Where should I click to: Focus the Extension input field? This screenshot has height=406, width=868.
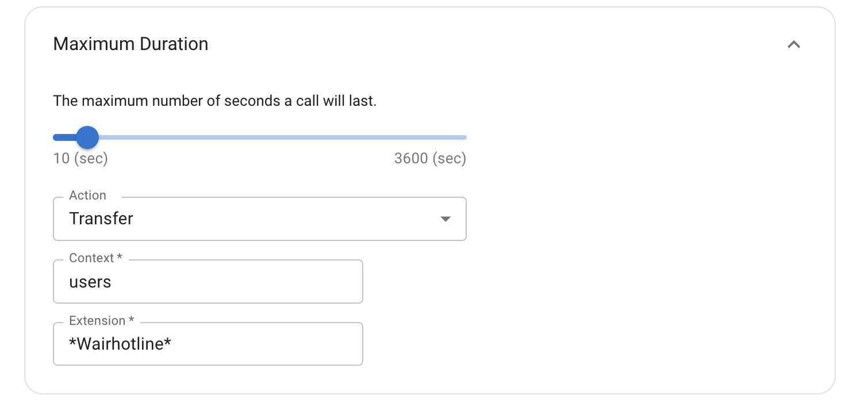(259, 344)
